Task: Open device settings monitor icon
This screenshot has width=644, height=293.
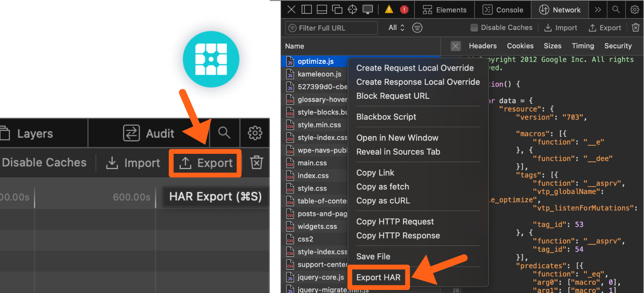Action: 368,10
